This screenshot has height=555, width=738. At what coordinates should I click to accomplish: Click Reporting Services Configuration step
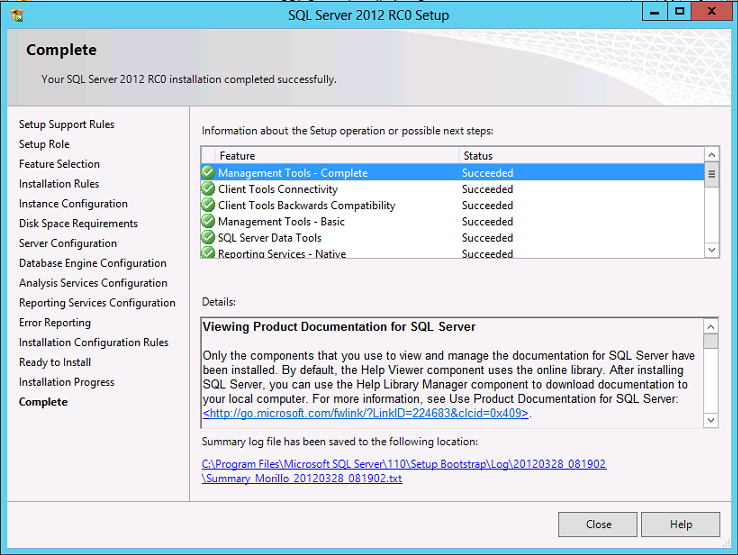tap(97, 303)
